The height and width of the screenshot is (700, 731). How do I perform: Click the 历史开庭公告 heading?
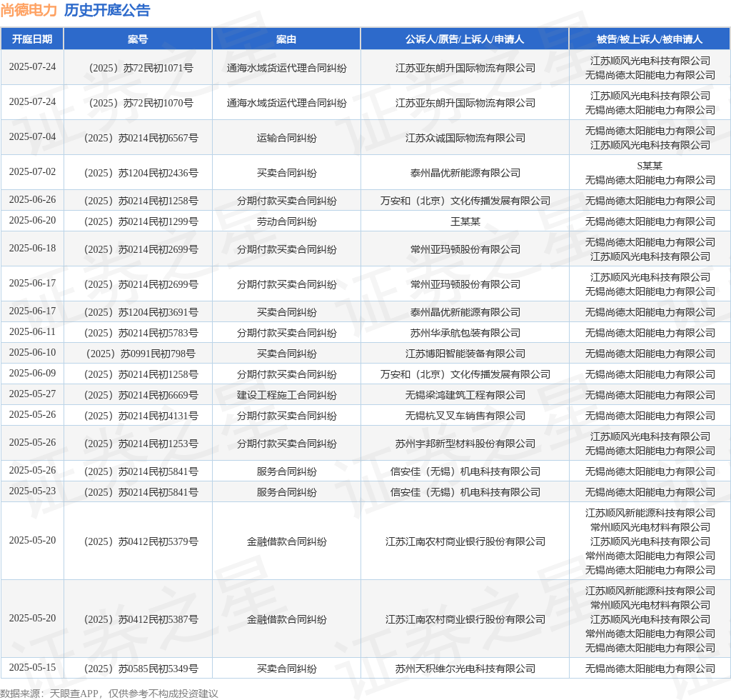tap(107, 10)
